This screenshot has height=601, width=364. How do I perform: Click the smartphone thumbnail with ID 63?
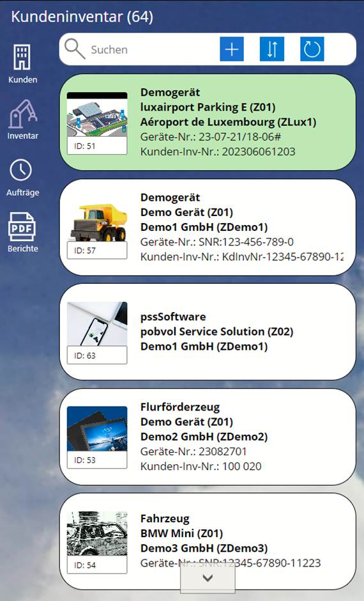97,324
